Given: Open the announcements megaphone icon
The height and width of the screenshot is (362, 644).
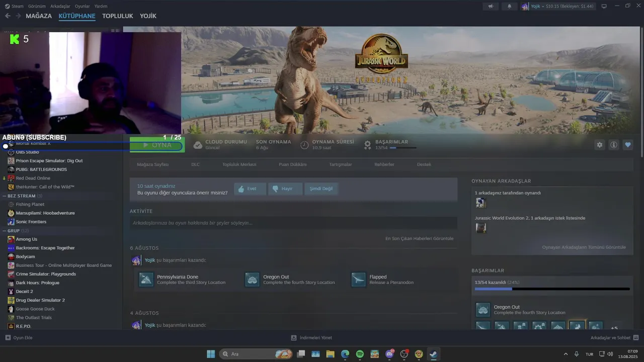Looking at the screenshot, I should click(x=491, y=7).
